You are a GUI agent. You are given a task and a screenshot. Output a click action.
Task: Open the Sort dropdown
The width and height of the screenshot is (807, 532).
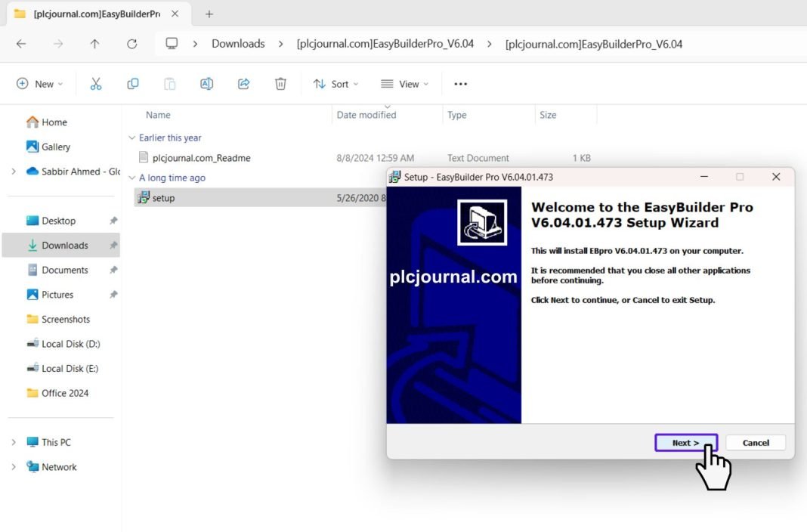[335, 83]
